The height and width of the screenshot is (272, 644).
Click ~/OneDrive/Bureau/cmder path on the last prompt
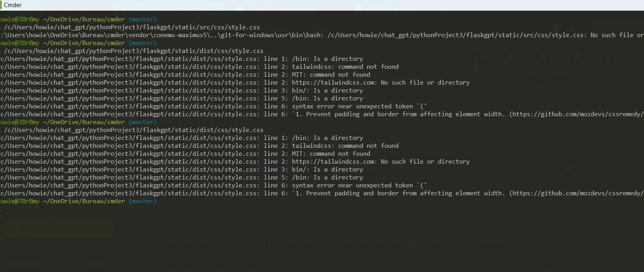tap(84, 201)
